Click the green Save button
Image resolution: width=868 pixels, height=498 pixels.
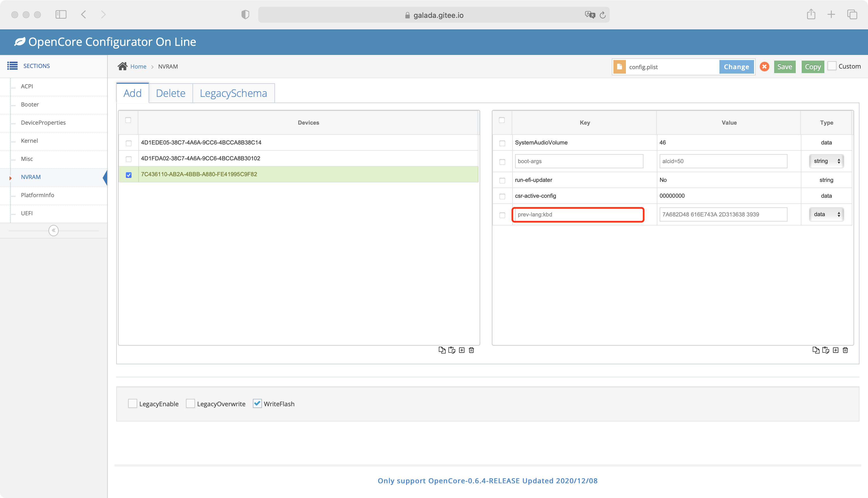click(784, 67)
